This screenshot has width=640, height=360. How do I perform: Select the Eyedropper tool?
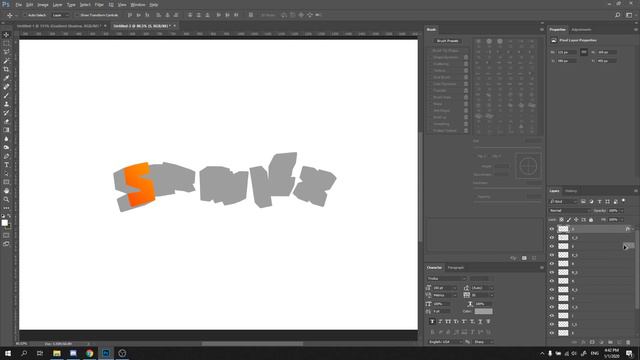coord(6,78)
